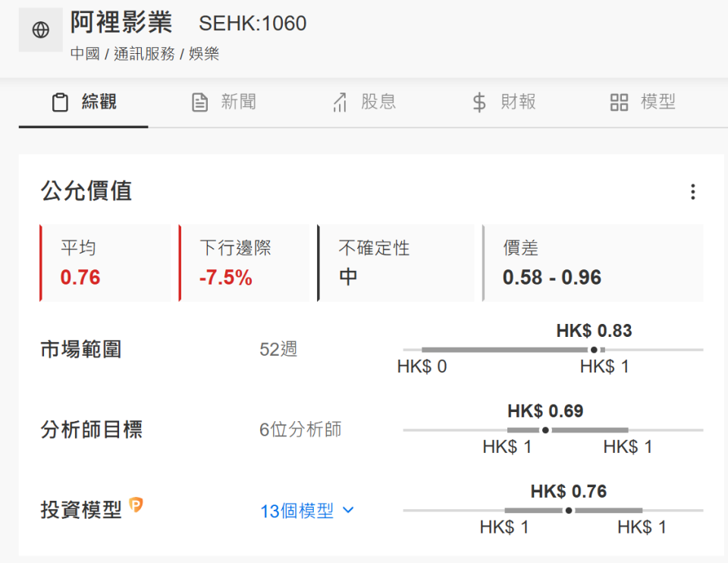
Task: Click the 投資模型 row label
Action: [81, 510]
